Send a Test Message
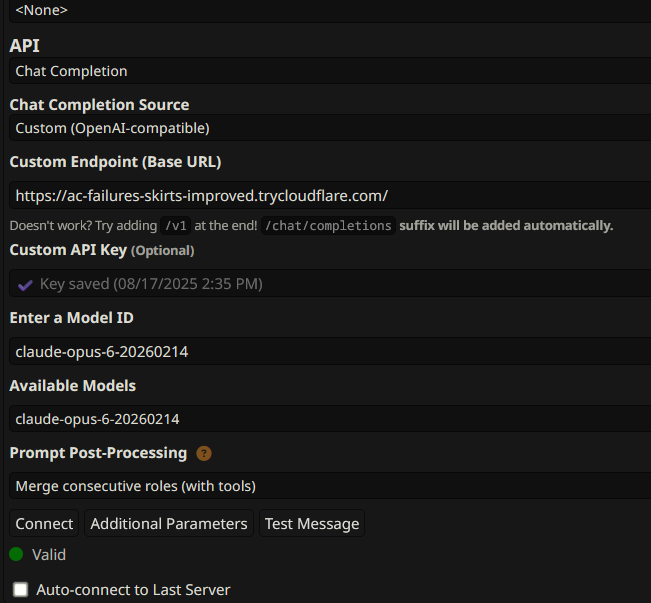This screenshot has width=651, height=603. point(312,524)
